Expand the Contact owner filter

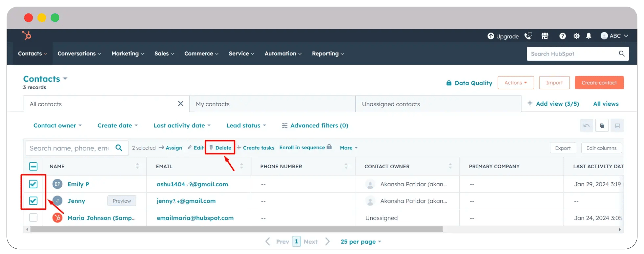57,126
